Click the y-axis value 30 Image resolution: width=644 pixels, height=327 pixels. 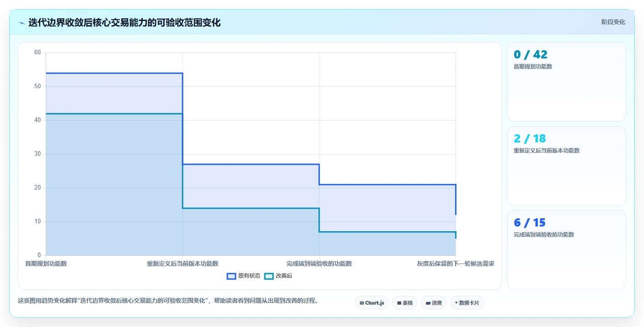[x=38, y=154]
